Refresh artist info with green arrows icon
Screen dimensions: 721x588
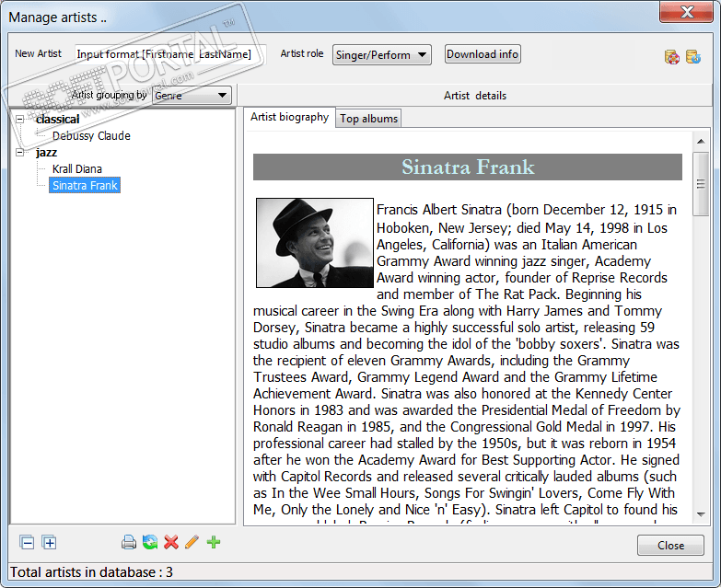[150, 543]
